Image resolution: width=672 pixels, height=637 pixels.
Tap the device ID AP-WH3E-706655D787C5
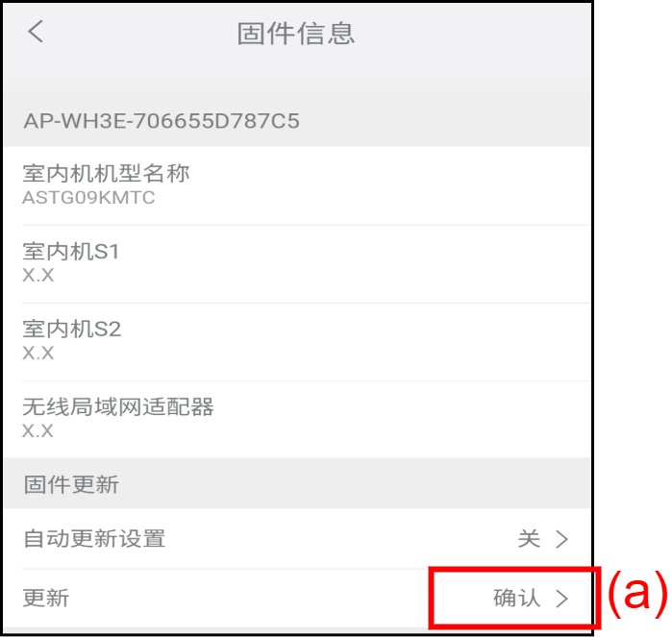point(162,121)
